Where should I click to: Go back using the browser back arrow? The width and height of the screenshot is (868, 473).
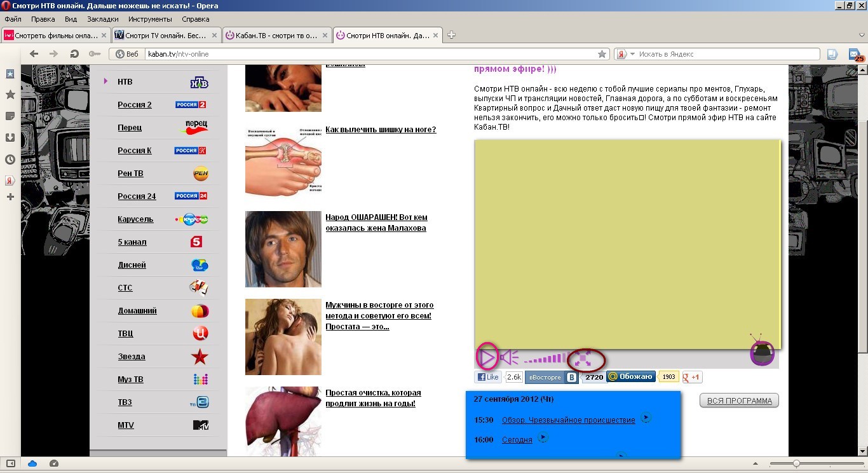tap(34, 54)
